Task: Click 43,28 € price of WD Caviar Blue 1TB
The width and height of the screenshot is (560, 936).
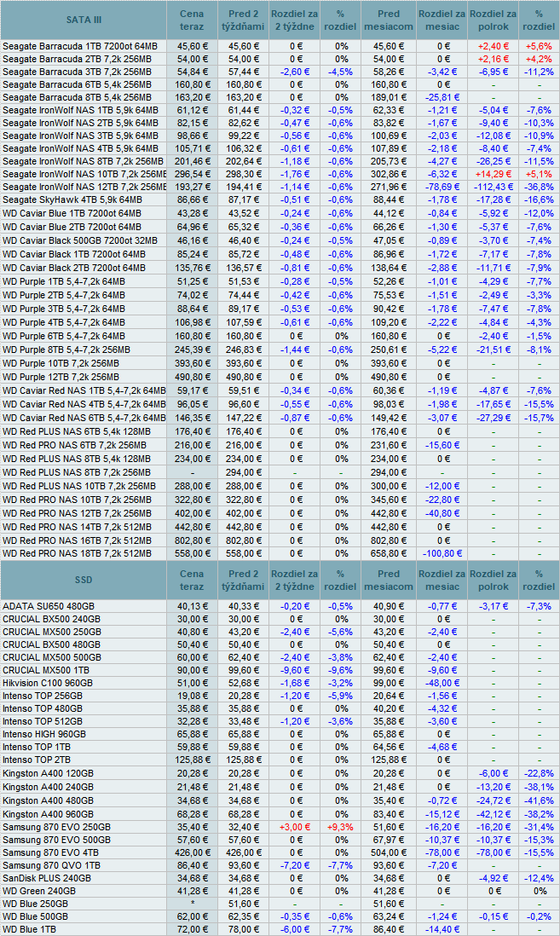Action: click(x=192, y=213)
